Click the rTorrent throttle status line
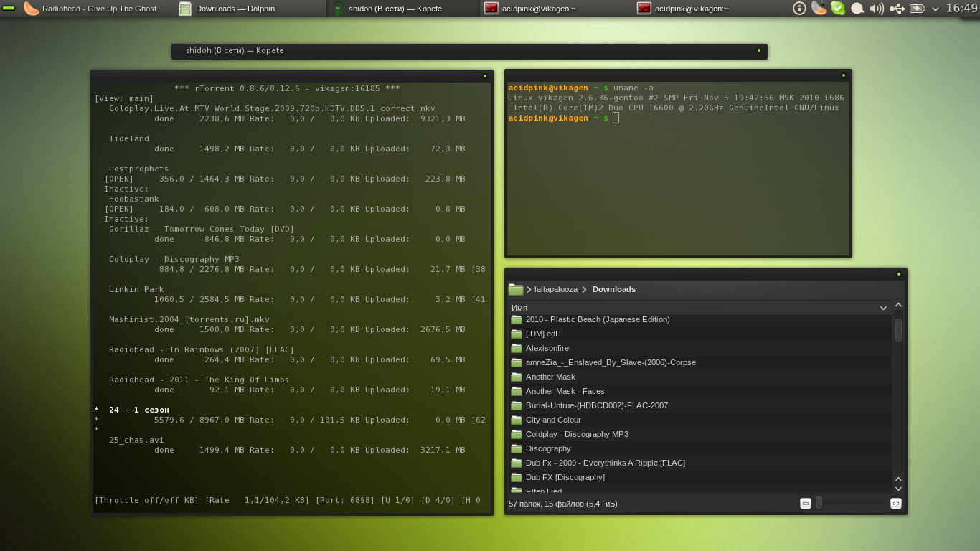The height and width of the screenshot is (551, 980). pos(287,500)
